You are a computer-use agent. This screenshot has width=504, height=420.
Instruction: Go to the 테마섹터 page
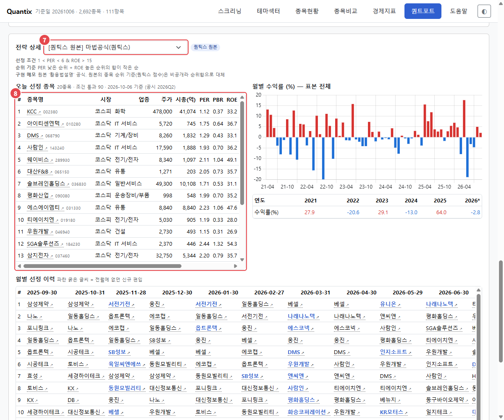[x=268, y=11]
